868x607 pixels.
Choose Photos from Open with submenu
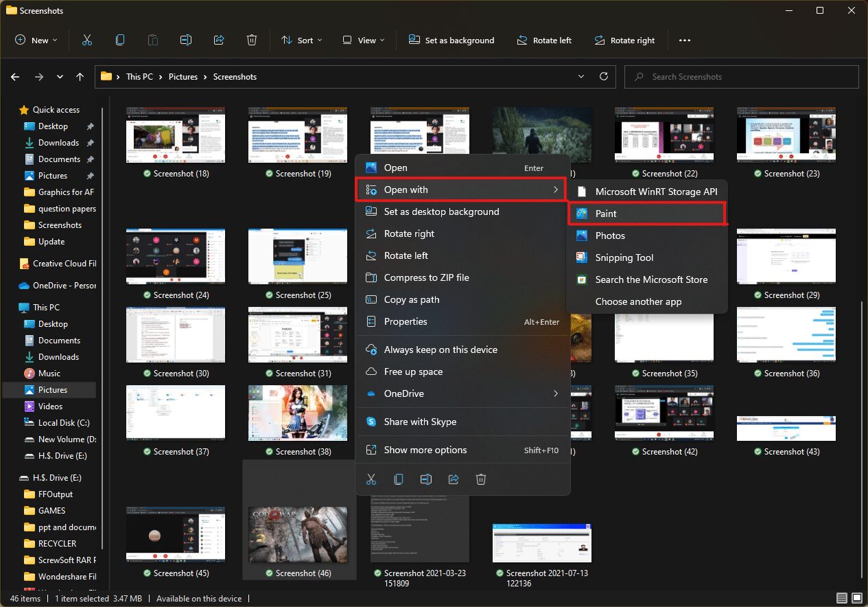pos(647,236)
